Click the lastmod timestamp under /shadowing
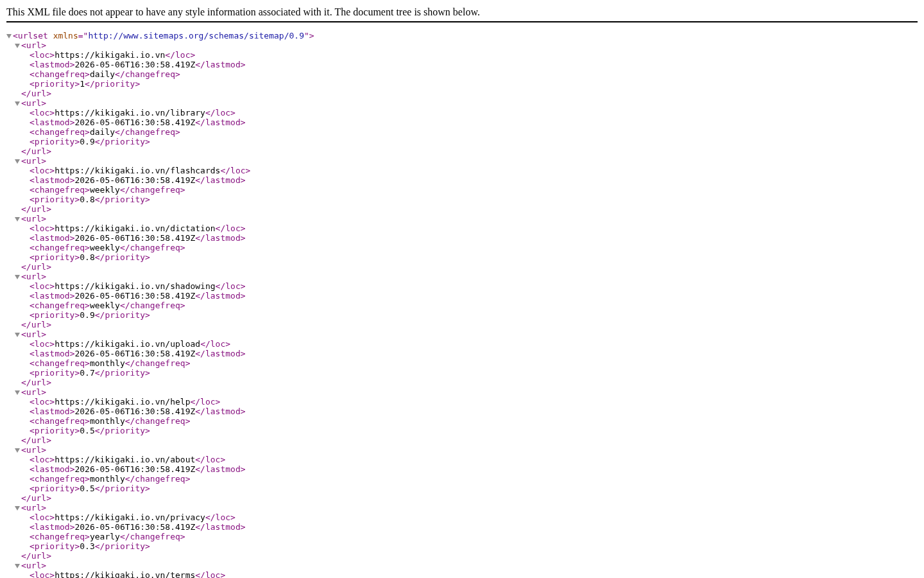This screenshot has height=578, width=924. [x=135, y=296]
